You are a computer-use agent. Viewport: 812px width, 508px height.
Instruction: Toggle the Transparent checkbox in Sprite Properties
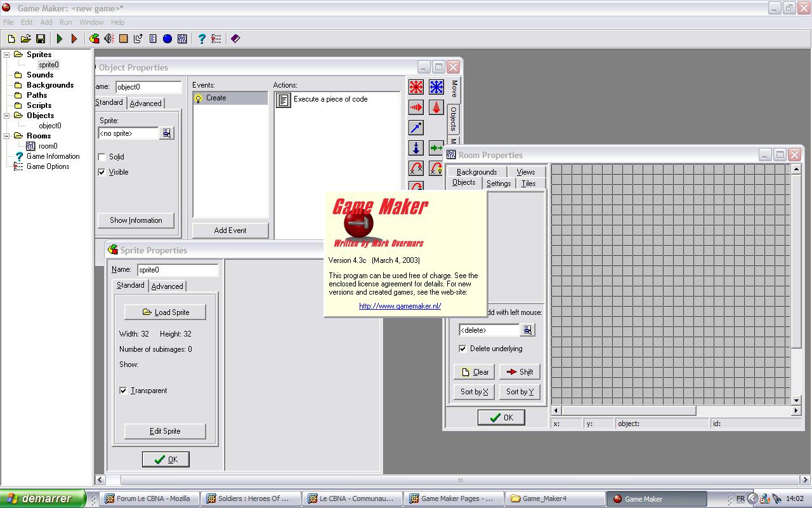pyautogui.click(x=123, y=391)
